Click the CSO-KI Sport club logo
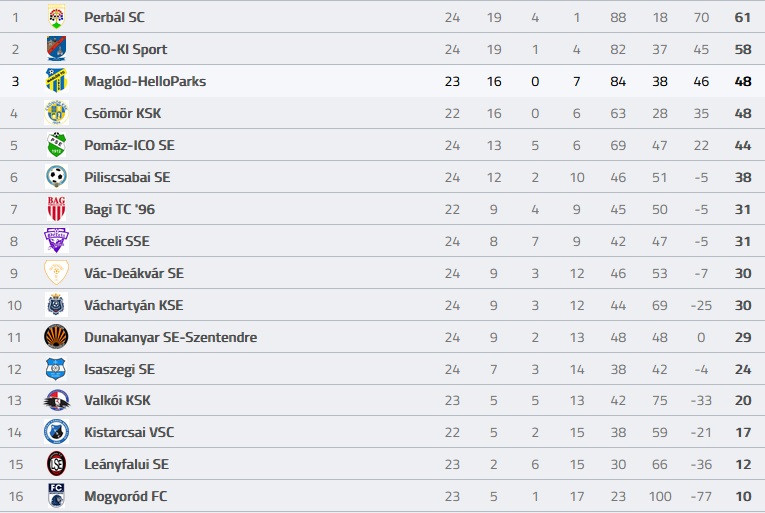This screenshot has height=513, width=765. (x=56, y=49)
